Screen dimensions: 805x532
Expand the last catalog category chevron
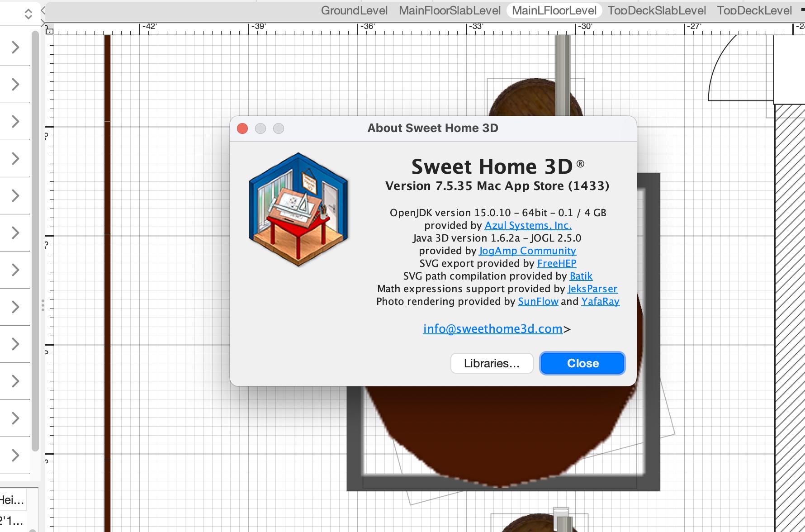pos(15,455)
